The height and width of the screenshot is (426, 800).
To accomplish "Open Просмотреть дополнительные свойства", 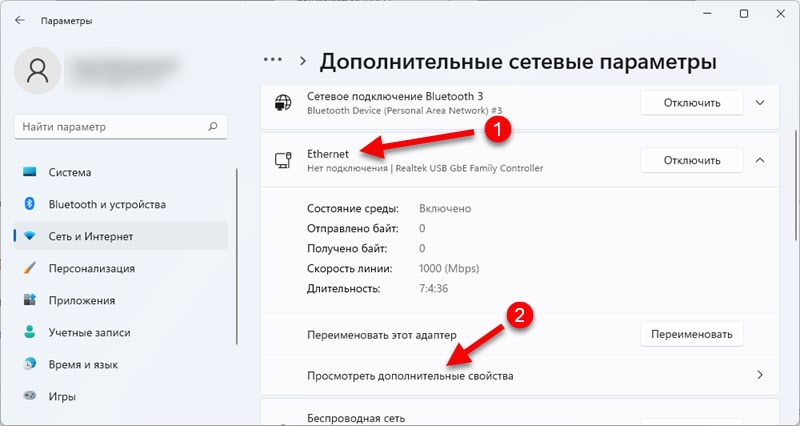I will coord(410,376).
